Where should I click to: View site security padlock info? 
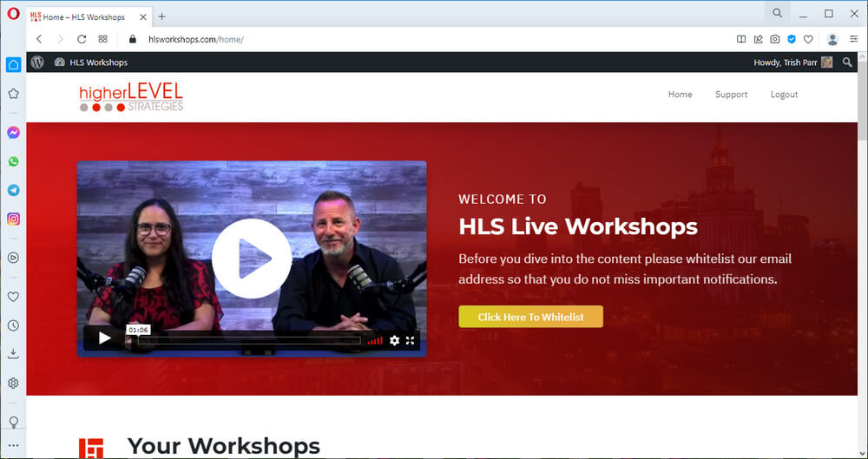tap(132, 39)
